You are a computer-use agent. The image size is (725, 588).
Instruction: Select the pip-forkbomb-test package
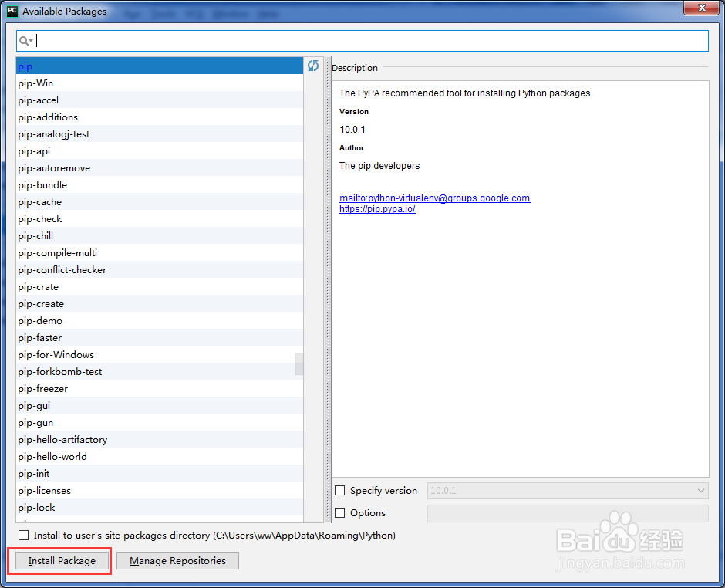[160, 371]
